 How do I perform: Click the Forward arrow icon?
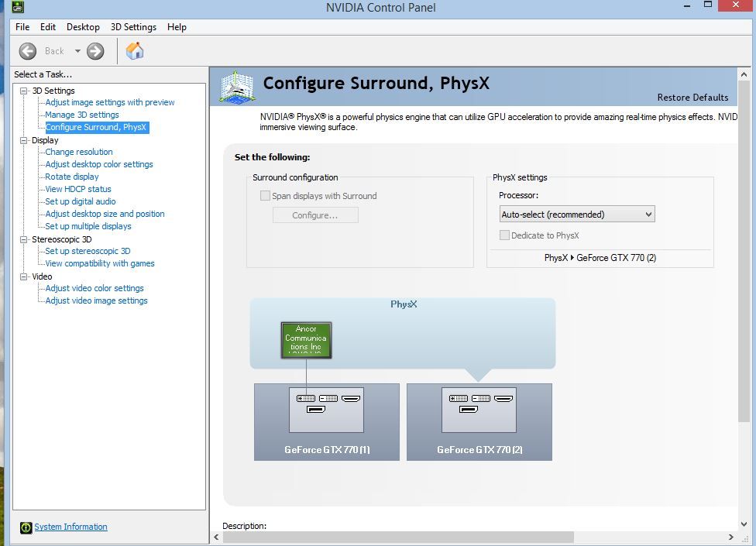(x=95, y=51)
